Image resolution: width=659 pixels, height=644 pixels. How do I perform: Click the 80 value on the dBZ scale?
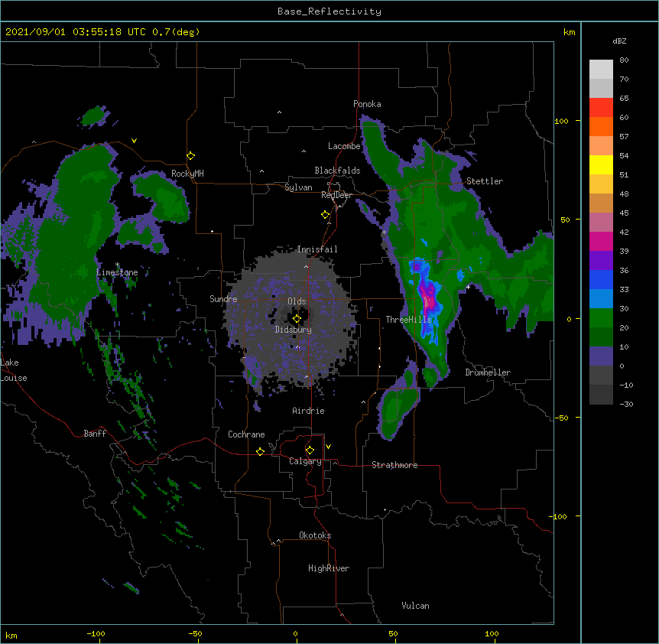624,60
